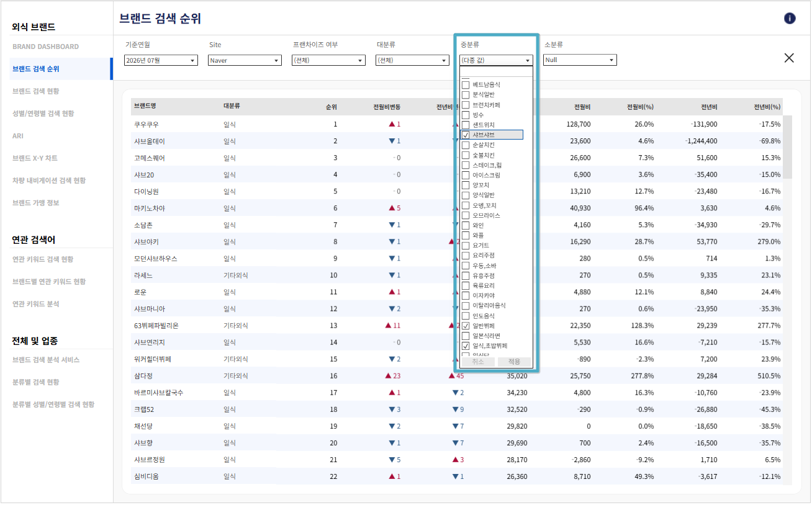Image resolution: width=812 pixels, height=505 pixels.
Task: Open the 프랜차이즈 여부 dropdown
Action: pyautogui.click(x=328, y=60)
